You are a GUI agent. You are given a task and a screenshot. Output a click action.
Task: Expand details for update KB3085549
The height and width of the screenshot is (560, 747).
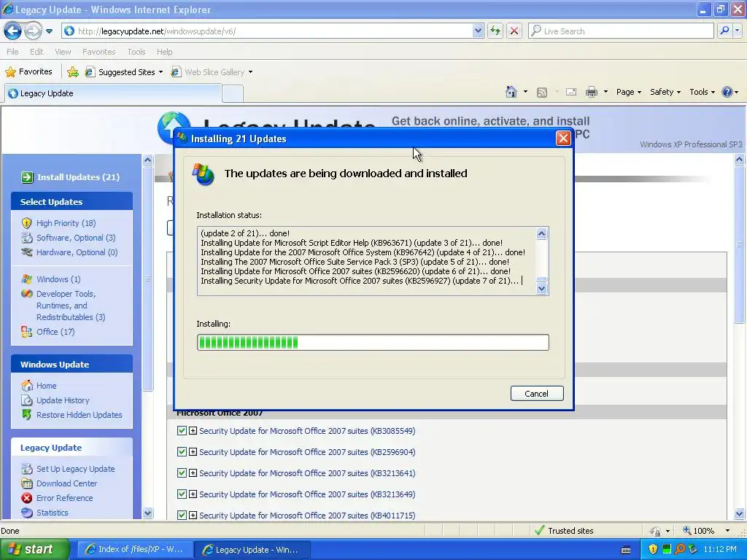tap(193, 430)
